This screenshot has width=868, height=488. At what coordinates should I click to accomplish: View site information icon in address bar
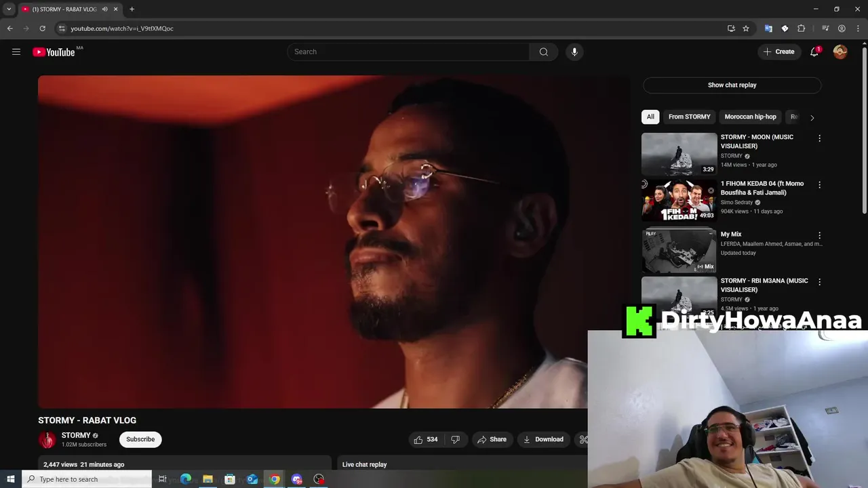tap(62, 28)
